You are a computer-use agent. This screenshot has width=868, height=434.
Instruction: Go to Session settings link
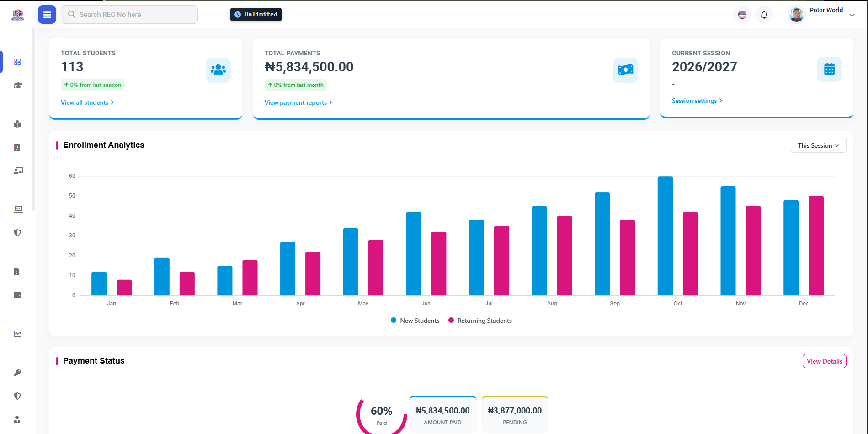click(697, 101)
